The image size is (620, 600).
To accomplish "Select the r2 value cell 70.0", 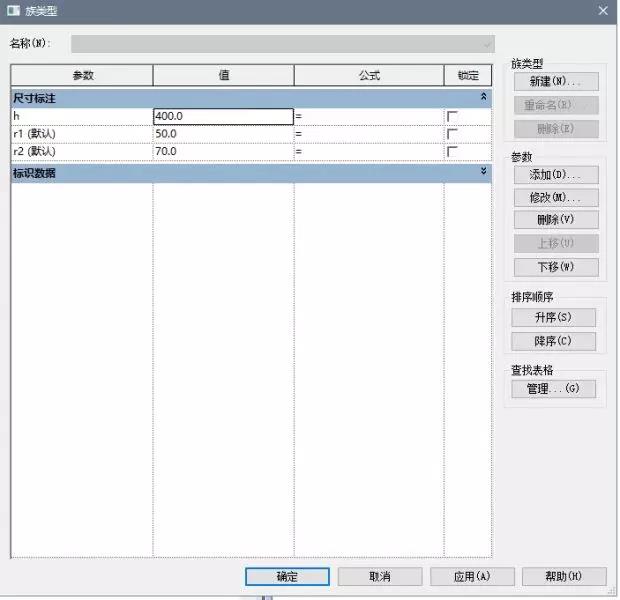I will point(223,151).
